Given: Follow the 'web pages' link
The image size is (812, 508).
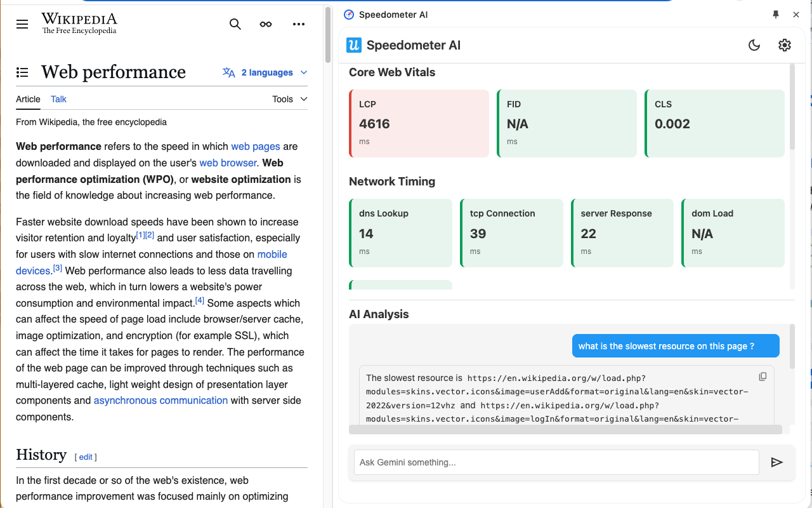Looking at the screenshot, I should 256,146.
